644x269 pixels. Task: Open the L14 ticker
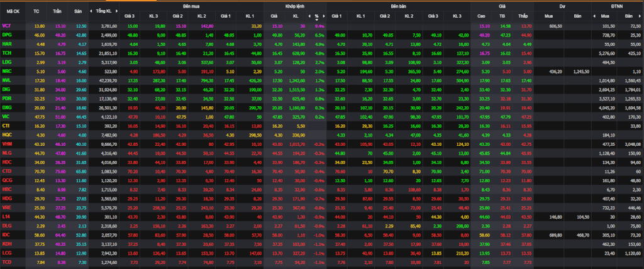[6, 216]
